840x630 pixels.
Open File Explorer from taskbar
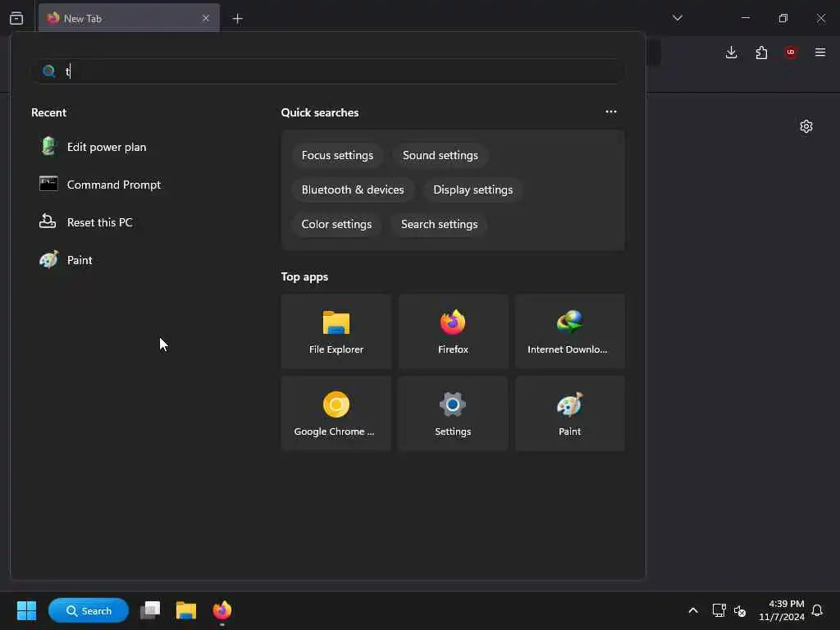[x=186, y=610]
